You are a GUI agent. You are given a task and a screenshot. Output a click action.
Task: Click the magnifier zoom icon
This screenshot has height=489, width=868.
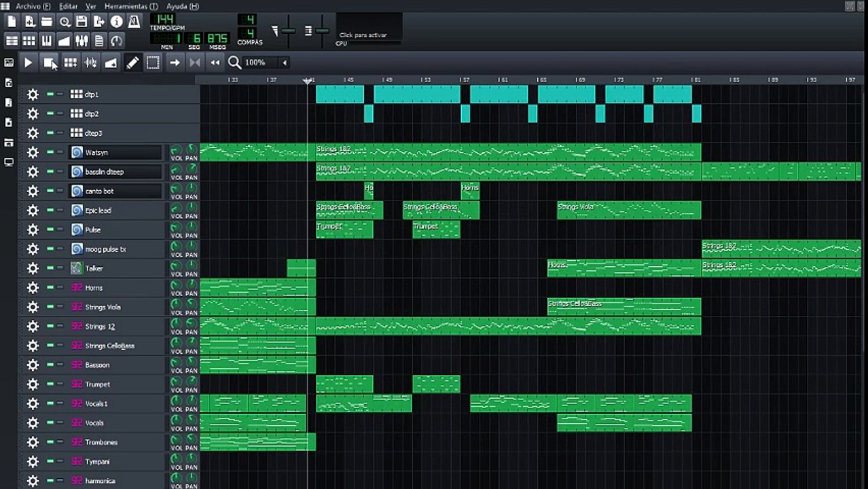click(234, 62)
